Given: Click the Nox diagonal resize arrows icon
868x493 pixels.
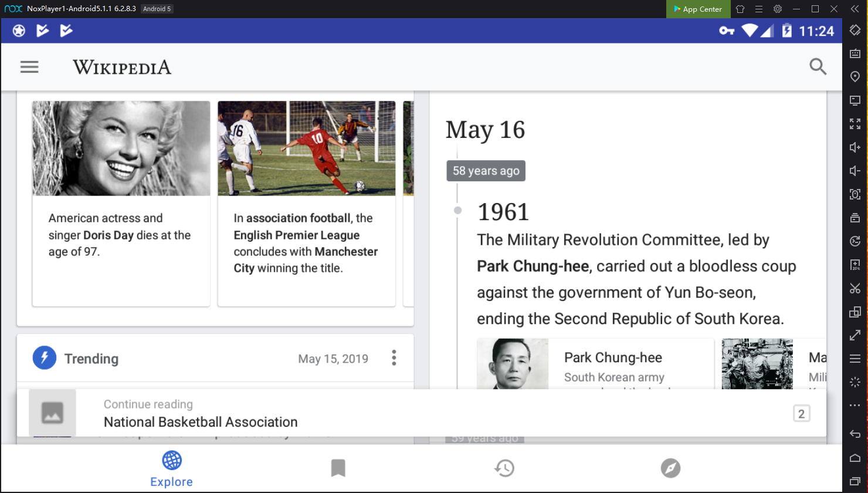Looking at the screenshot, I should coord(855,335).
